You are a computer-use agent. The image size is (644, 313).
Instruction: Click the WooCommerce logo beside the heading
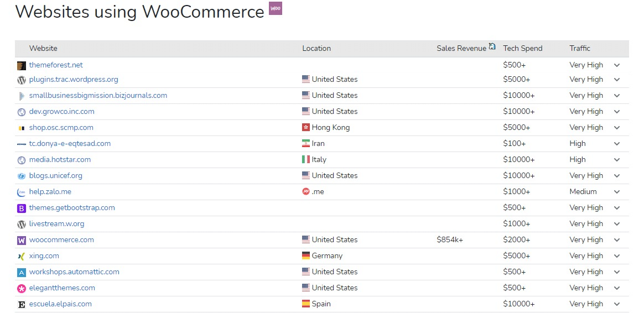point(276,8)
